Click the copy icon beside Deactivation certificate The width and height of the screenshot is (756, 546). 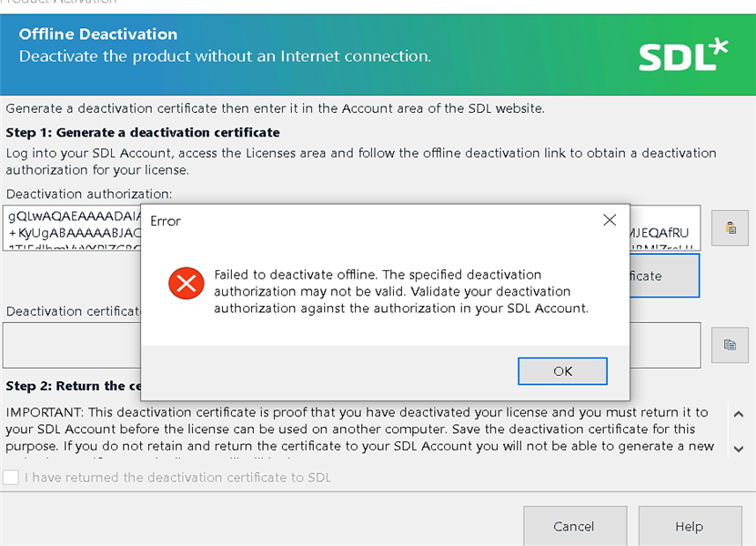coord(730,345)
